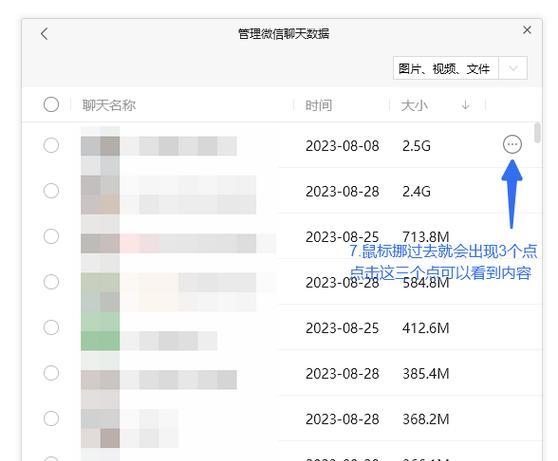The width and height of the screenshot is (558, 461).
Task: Click the date in the 368.2M row
Action: click(x=342, y=419)
